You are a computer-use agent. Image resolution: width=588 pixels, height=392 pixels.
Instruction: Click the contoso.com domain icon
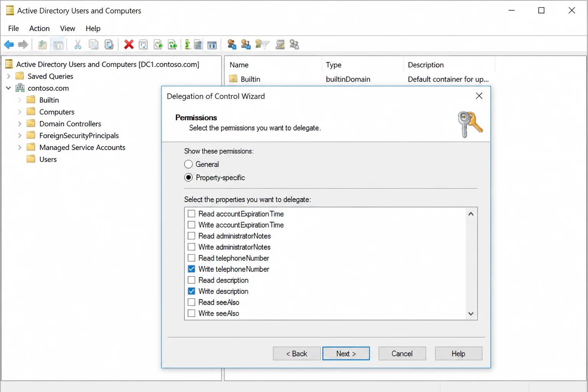[20, 88]
